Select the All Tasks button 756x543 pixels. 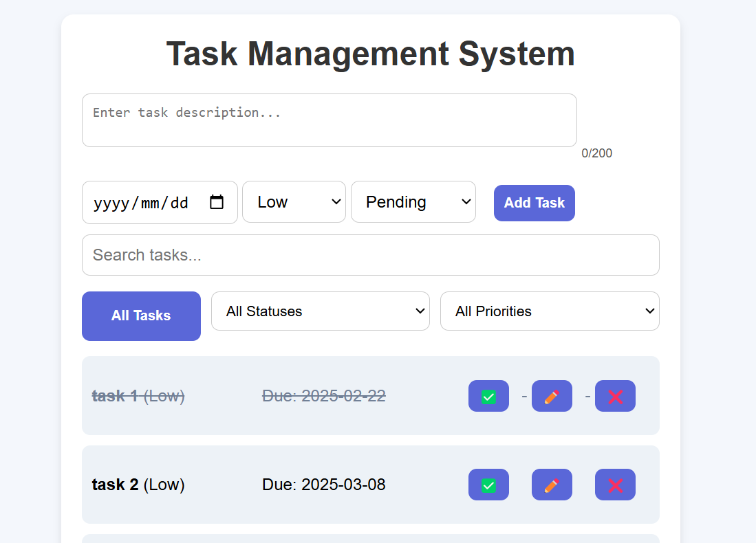point(141,316)
